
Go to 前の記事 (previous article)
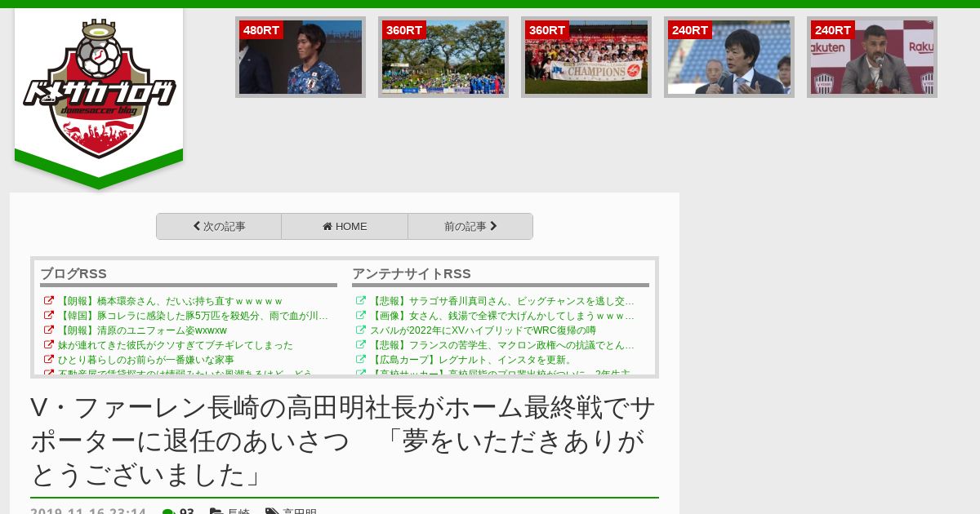click(470, 227)
